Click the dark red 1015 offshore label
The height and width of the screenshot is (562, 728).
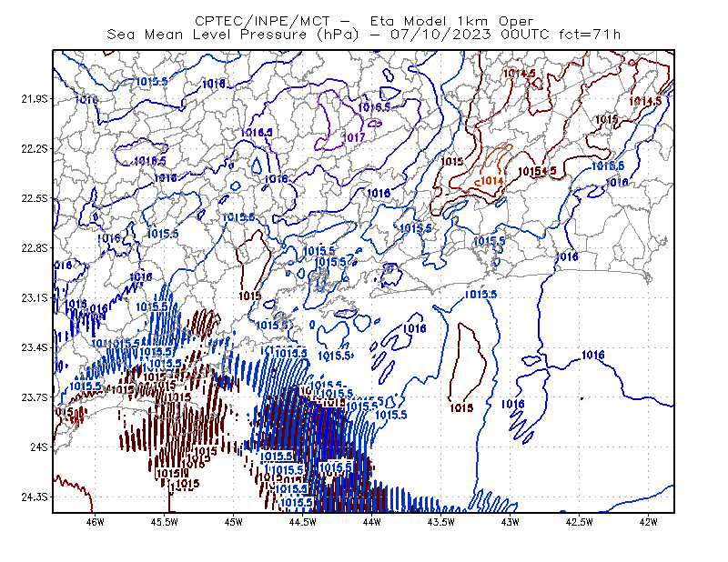click(461, 408)
